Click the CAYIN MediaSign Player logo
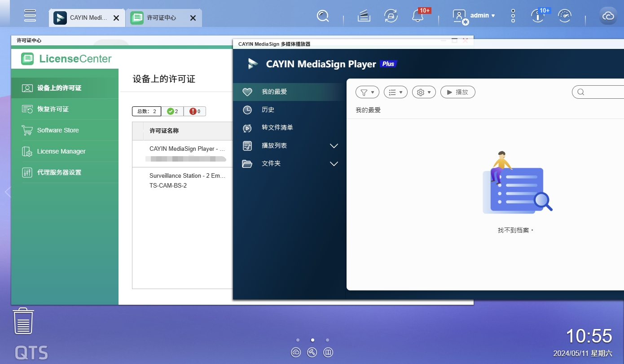This screenshot has height=364, width=624. pyautogui.click(x=254, y=64)
